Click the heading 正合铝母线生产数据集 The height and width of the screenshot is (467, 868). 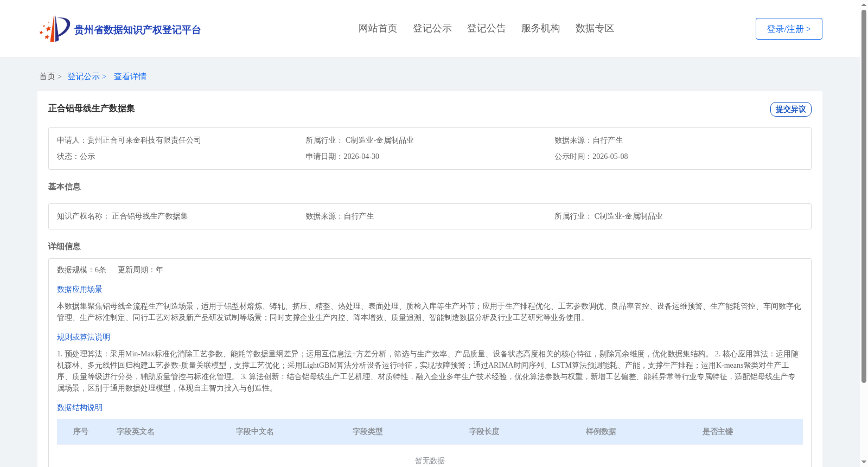pos(91,108)
